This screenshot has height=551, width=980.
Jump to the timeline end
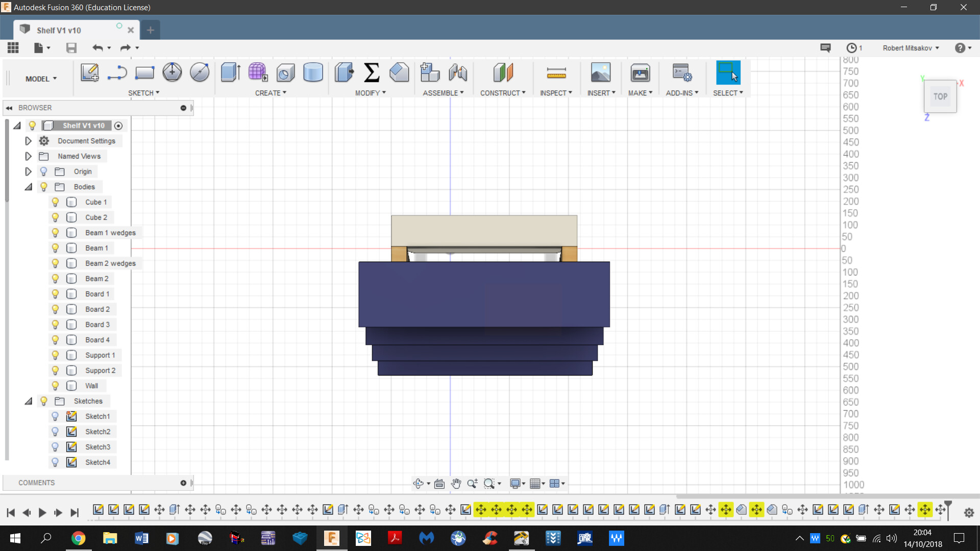75,512
